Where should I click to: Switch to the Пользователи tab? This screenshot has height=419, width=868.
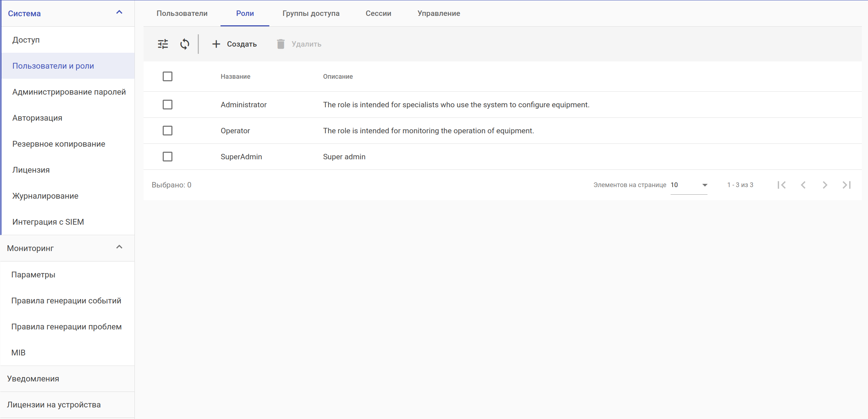click(182, 13)
